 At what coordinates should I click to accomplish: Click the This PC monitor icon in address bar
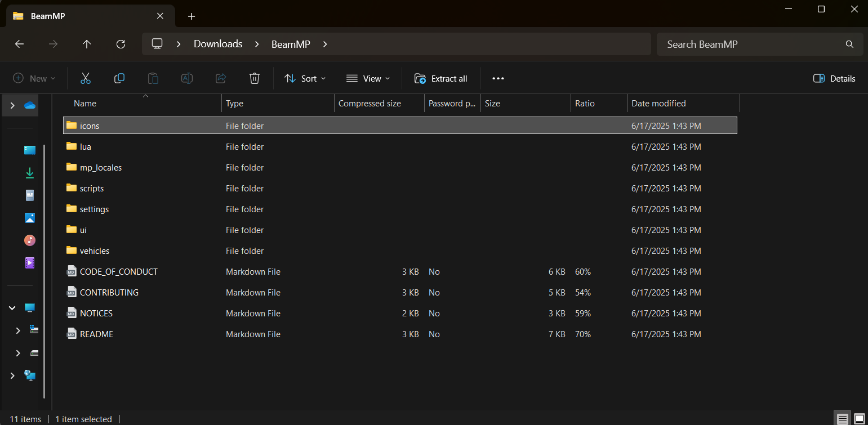point(157,43)
